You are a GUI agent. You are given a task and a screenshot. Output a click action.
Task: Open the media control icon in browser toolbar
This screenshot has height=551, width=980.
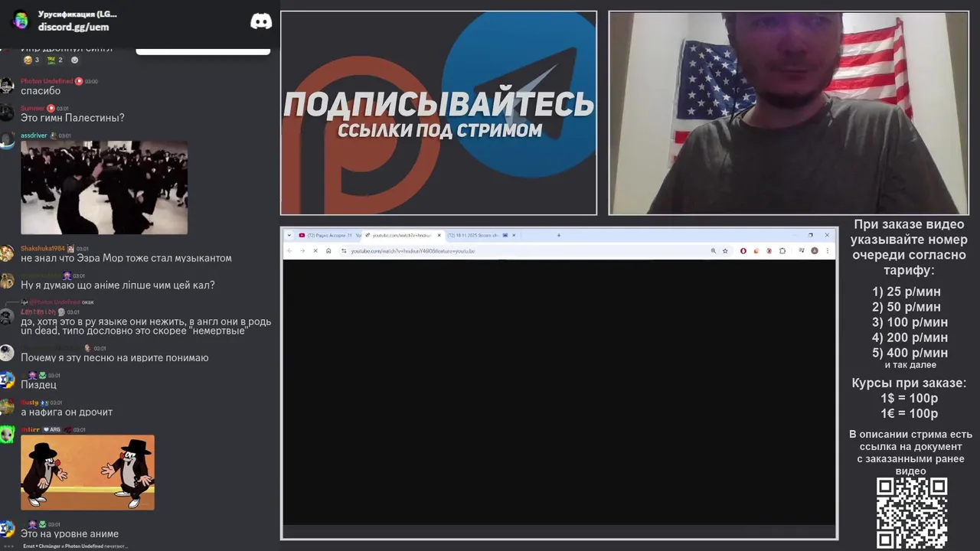pos(801,250)
